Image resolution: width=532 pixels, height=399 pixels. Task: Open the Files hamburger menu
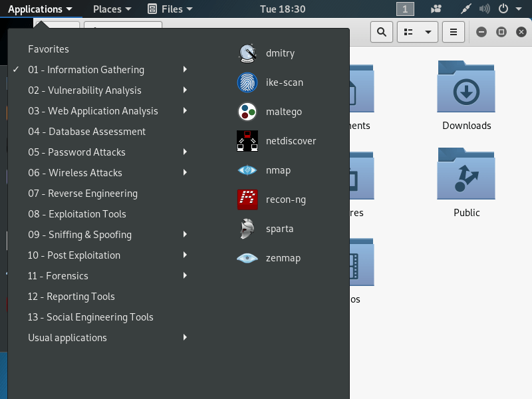[x=454, y=32]
